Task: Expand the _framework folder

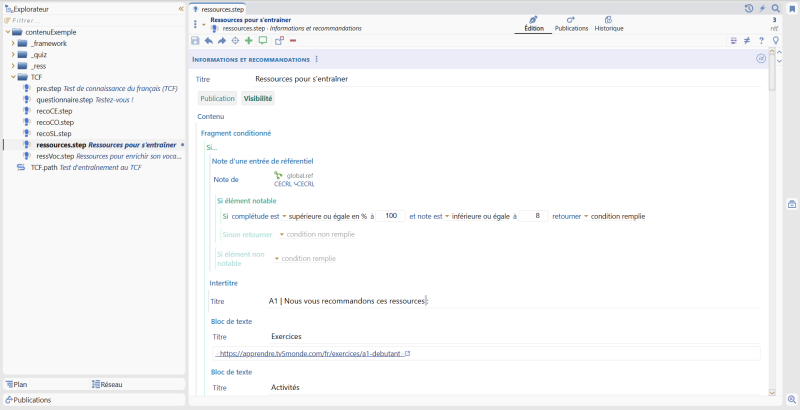Action: [13, 43]
